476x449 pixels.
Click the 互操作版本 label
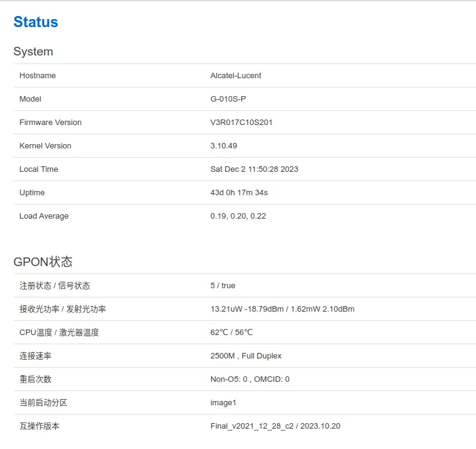click(x=39, y=426)
